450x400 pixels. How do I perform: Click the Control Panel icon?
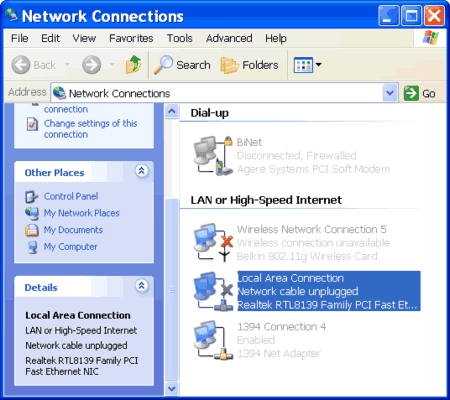pos(32,197)
